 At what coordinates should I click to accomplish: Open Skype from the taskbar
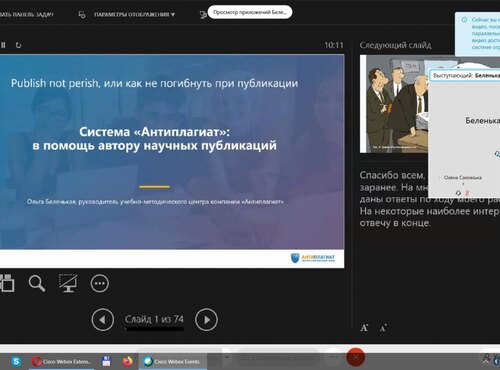tap(16, 361)
